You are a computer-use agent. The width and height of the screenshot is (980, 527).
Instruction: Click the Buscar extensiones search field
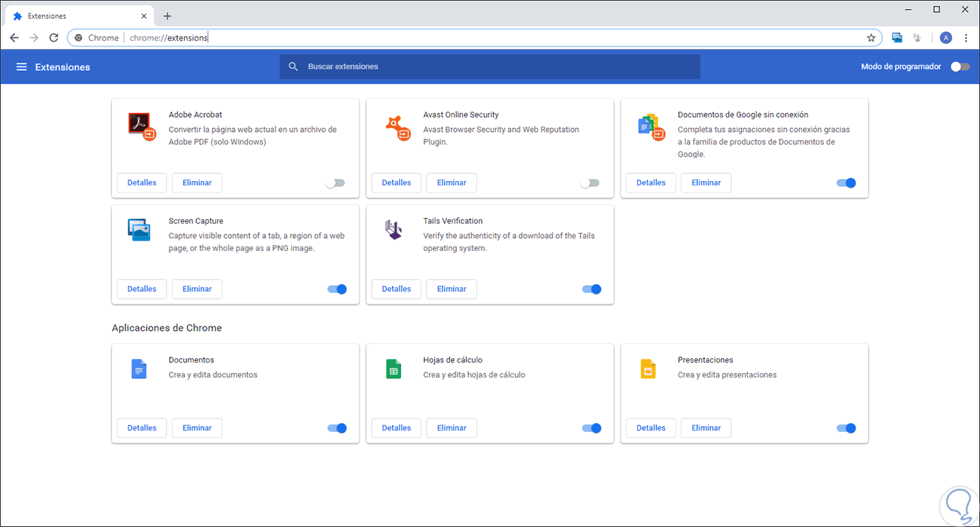click(x=490, y=66)
